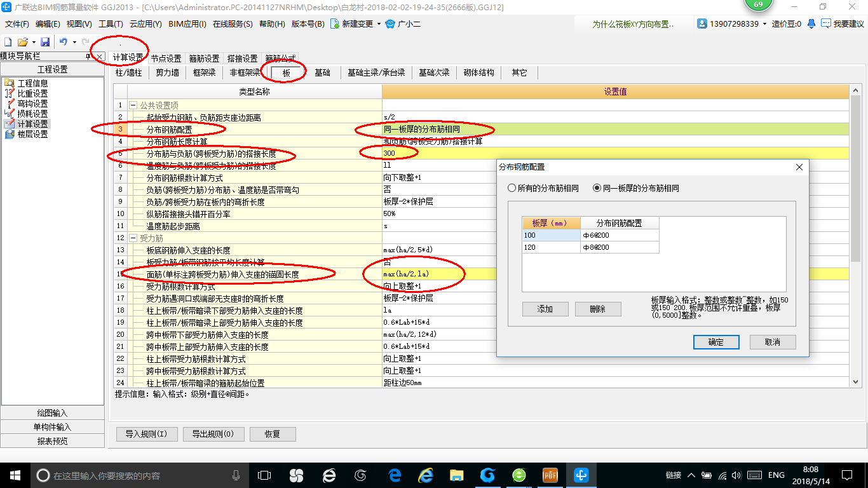
Task: Open the 报表预览 navigation section
Action: (x=52, y=441)
